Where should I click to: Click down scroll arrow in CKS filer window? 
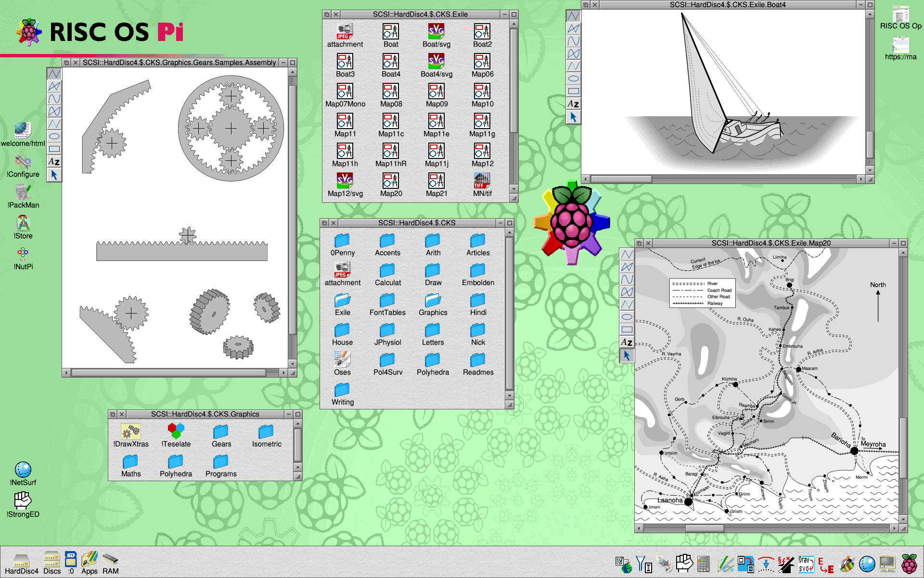[510, 396]
